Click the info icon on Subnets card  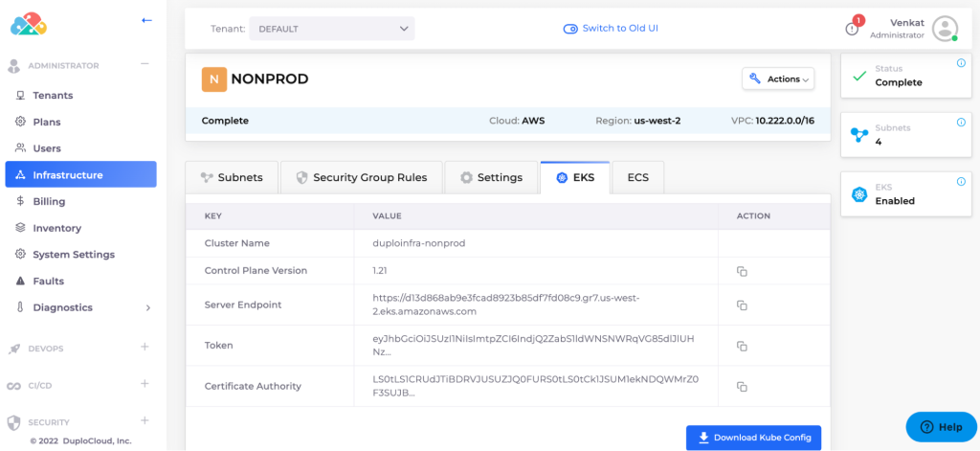[961, 123]
